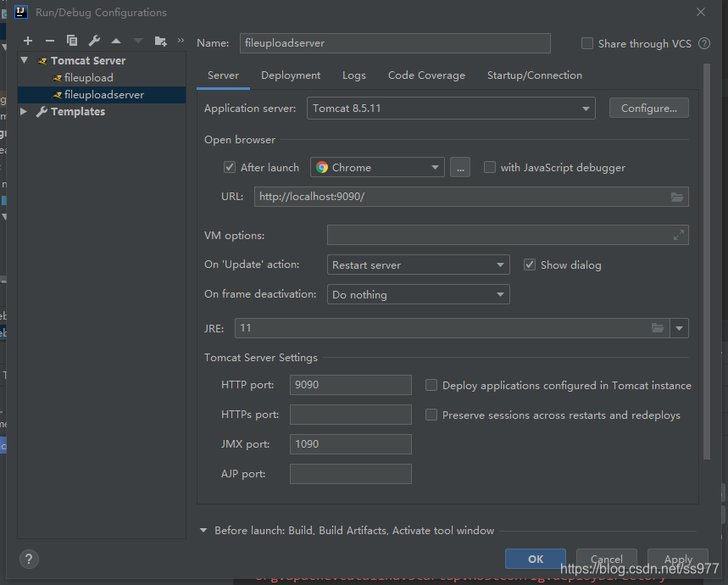Screen dimensions: 728x585
Task: Click the Chrome icon in browser selector
Action: (322, 167)
